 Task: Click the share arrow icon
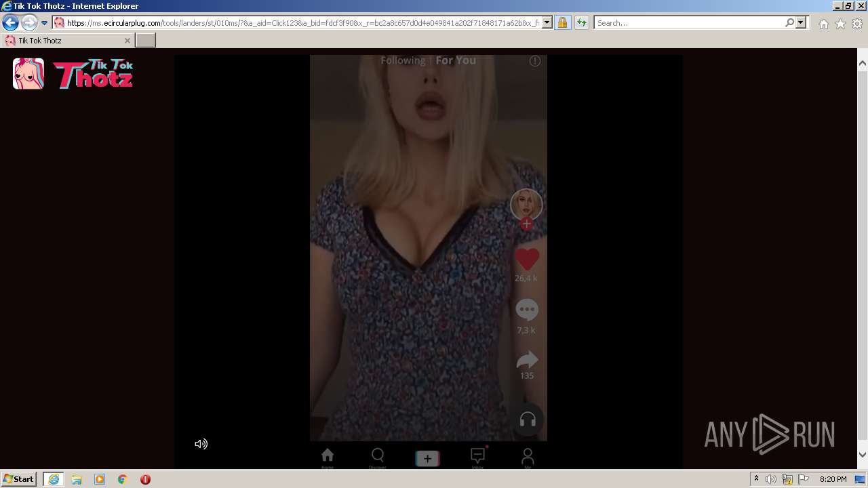(527, 360)
